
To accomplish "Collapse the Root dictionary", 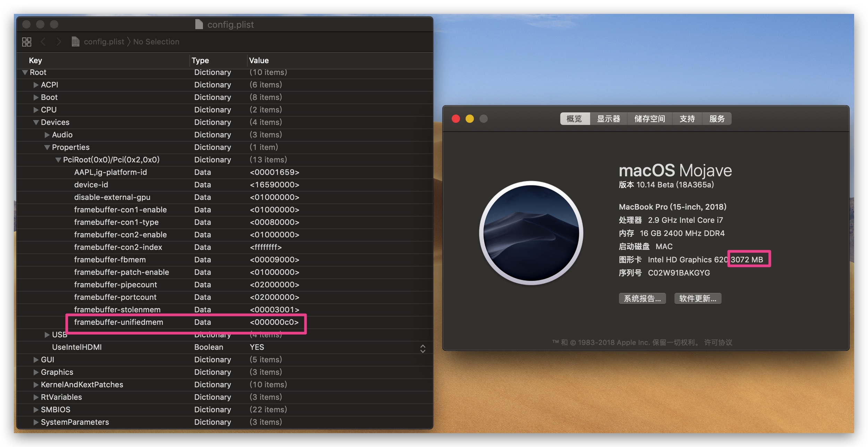I will [x=25, y=73].
